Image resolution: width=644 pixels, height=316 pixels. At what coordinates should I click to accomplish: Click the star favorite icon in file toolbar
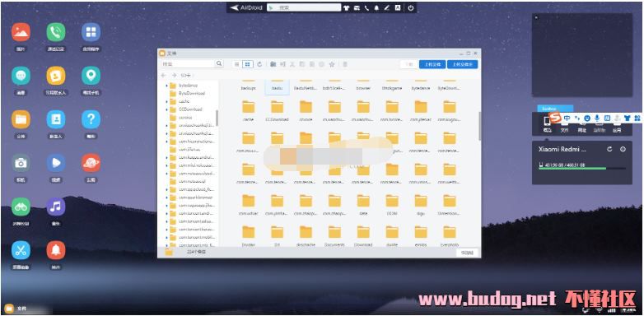(x=332, y=64)
